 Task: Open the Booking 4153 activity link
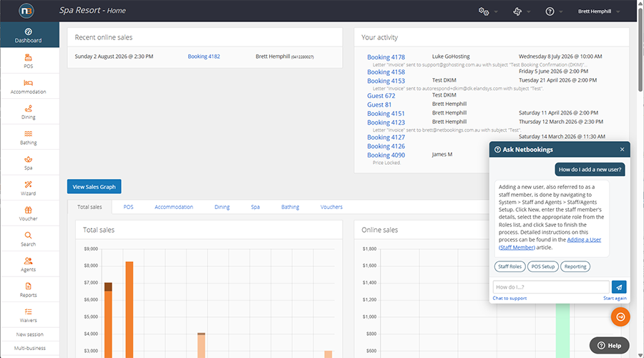click(x=386, y=81)
